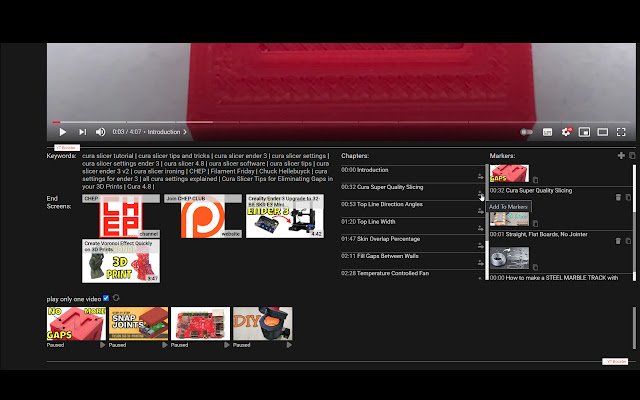Toggle the play only one video checkbox
Viewport: 640px width, 400px height.
[x=106, y=298]
